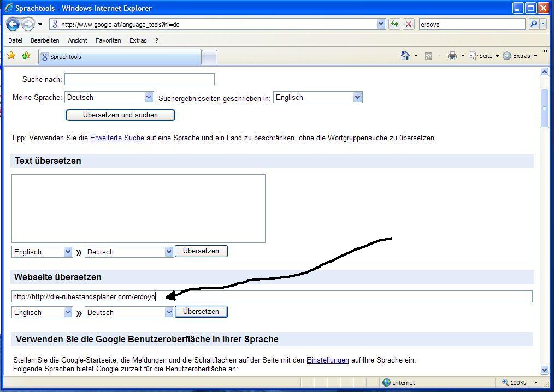Click inside the 'Text übersetzen' text area
Screen dimensions: 554x392
pyautogui.click(x=139, y=209)
